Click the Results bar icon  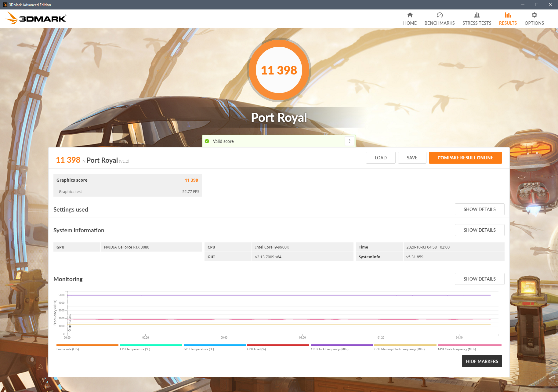click(508, 15)
